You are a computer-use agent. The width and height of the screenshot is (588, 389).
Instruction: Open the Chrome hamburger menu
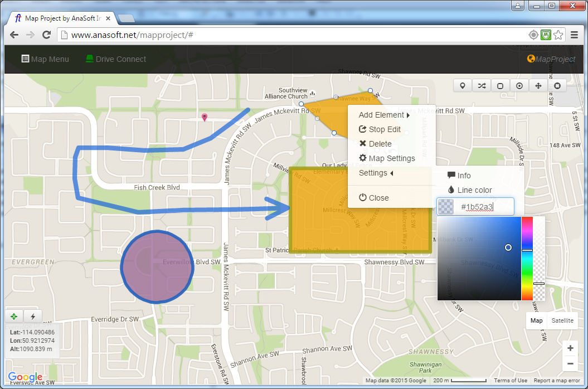574,35
